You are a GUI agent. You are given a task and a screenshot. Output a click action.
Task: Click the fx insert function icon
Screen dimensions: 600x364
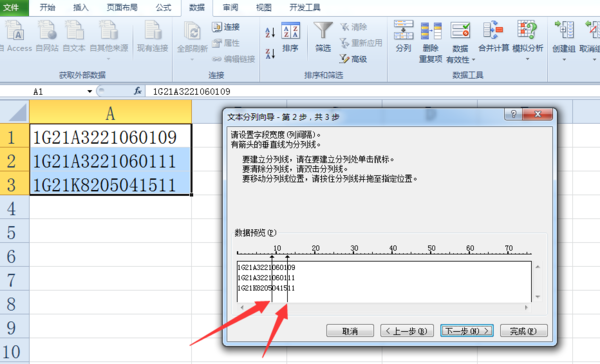point(138,91)
